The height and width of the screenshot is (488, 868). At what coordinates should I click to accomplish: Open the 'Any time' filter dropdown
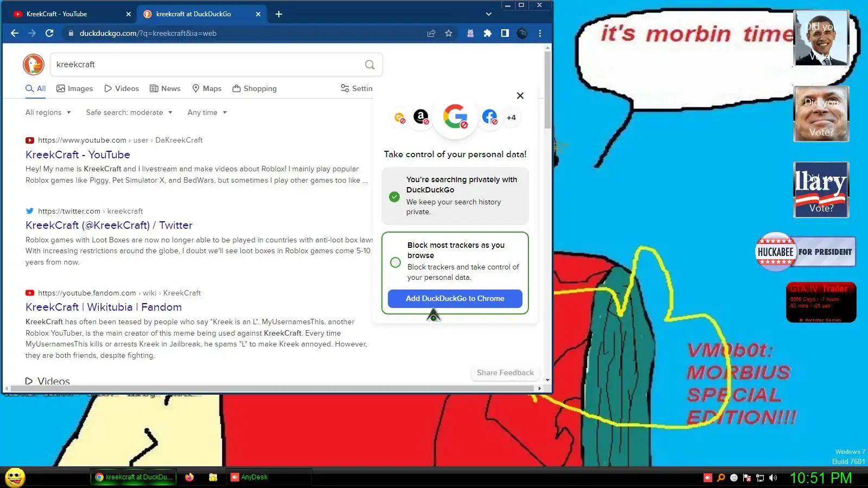click(x=207, y=112)
